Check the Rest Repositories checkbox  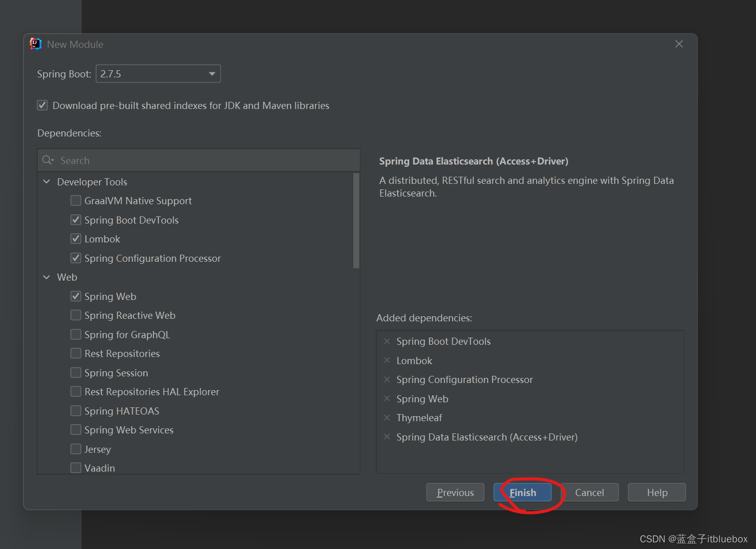(x=76, y=353)
